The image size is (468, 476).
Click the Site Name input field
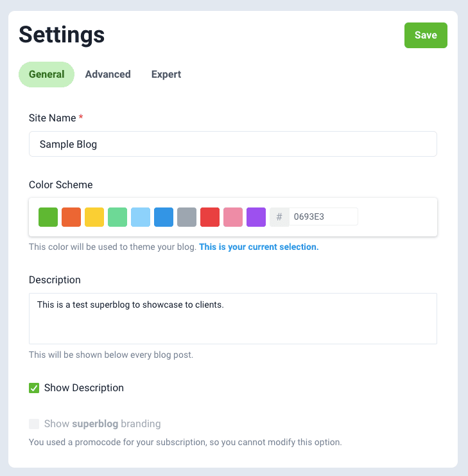pos(233,144)
